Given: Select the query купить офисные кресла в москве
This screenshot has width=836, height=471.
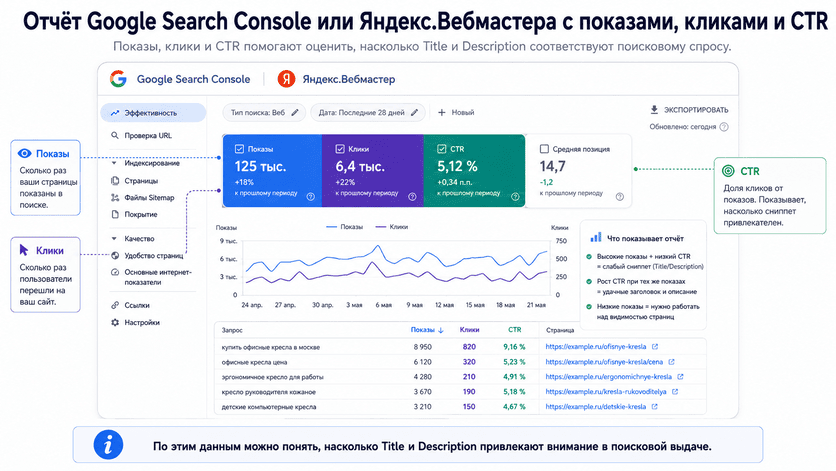Looking at the screenshot, I should (x=270, y=347).
